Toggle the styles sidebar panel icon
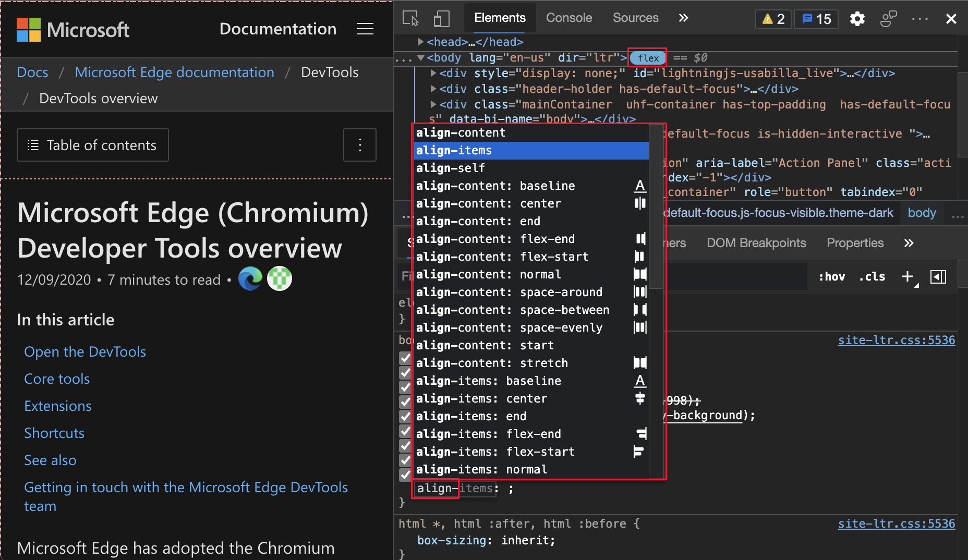The width and height of the screenshot is (968, 560). tap(938, 276)
